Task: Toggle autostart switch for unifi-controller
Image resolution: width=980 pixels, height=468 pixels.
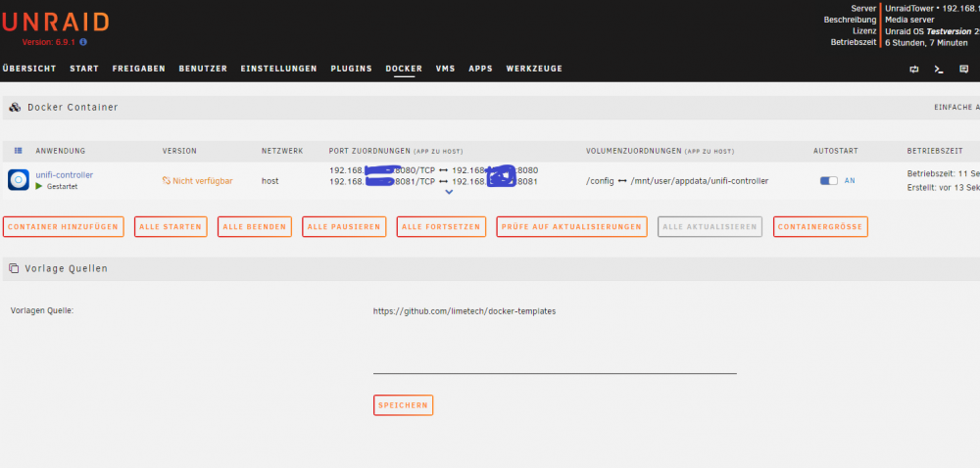Action: click(829, 180)
